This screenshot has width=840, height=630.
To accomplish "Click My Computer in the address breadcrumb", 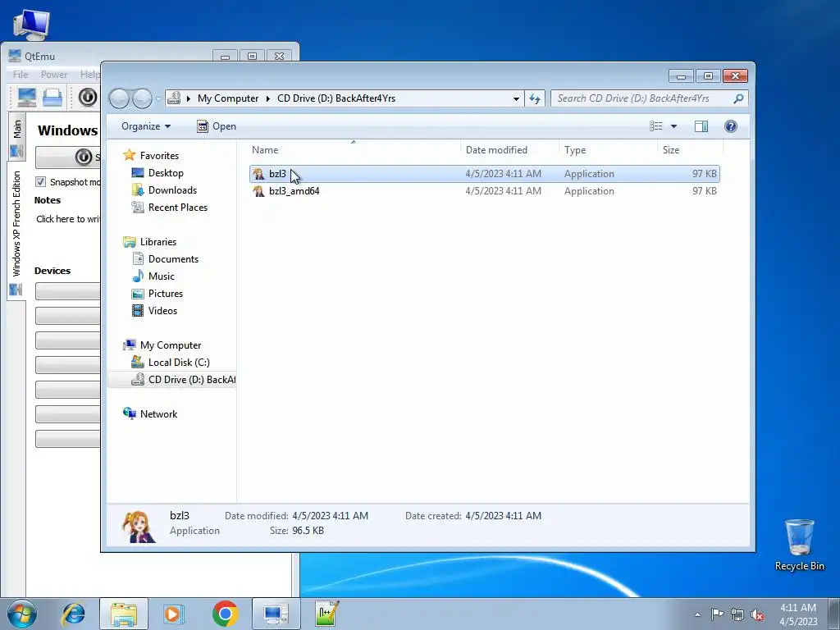I will click(228, 98).
